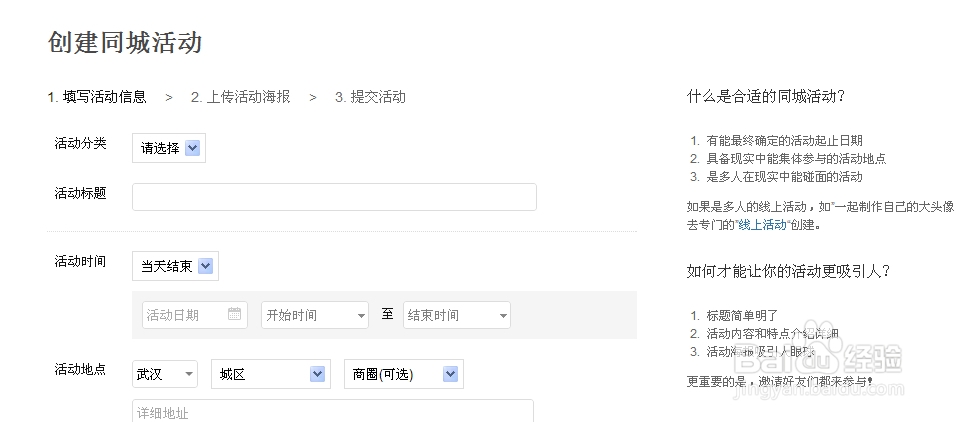
Task: Open the 当天结束 time type dropdown
Action: pyautogui.click(x=175, y=266)
